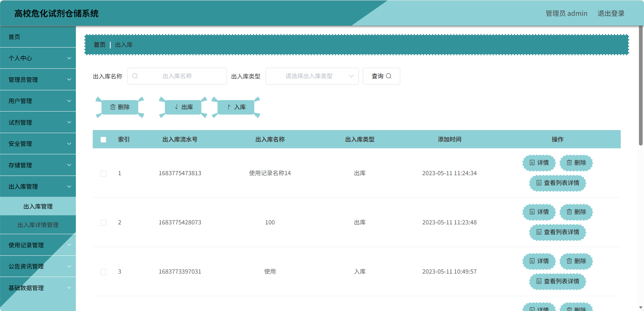Viewport: 644px width, 311px height.
Task: Click the 出入库类型 column header
Action: pyautogui.click(x=360, y=139)
